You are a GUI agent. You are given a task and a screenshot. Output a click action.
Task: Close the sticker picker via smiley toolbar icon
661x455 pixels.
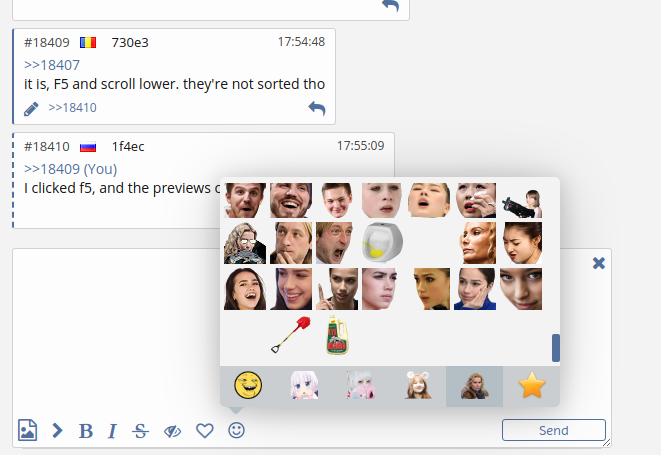pyautogui.click(x=237, y=430)
